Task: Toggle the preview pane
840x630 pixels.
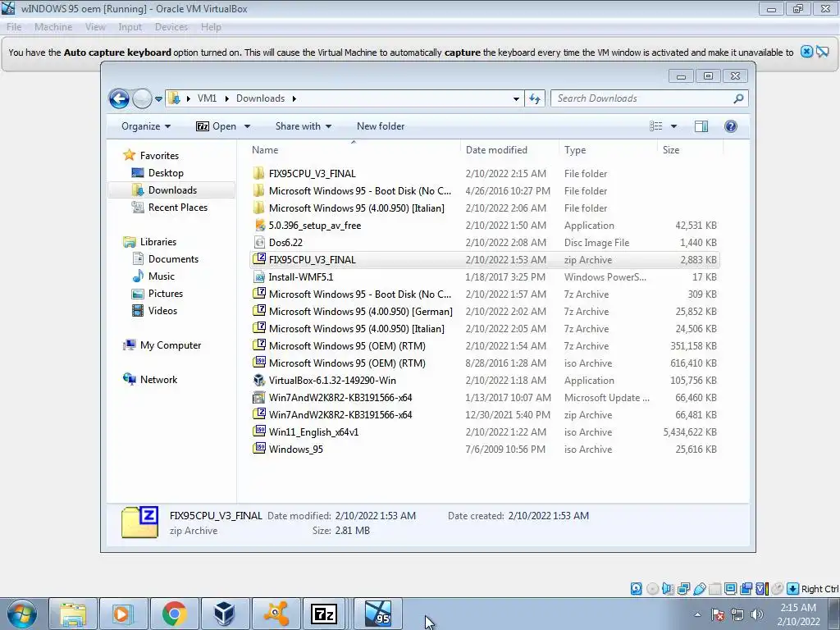Action: tap(701, 126)
